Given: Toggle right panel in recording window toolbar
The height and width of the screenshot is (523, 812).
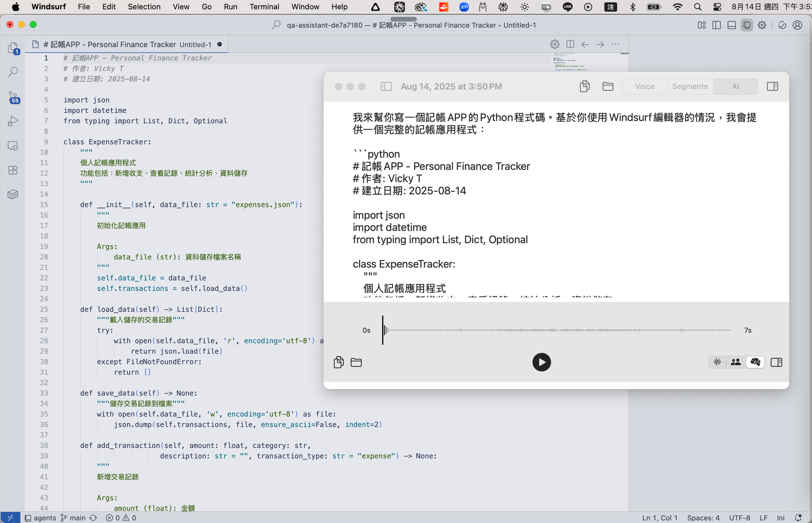Looking at the screenshot, I should [x=772, y=86].
